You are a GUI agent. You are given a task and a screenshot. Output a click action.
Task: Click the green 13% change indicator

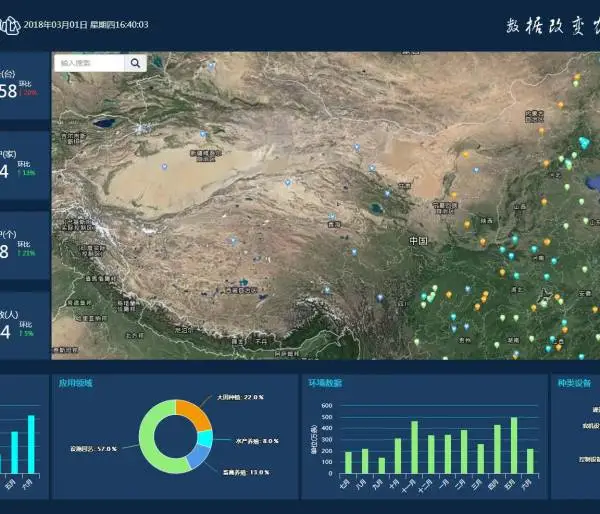(26, 173)
